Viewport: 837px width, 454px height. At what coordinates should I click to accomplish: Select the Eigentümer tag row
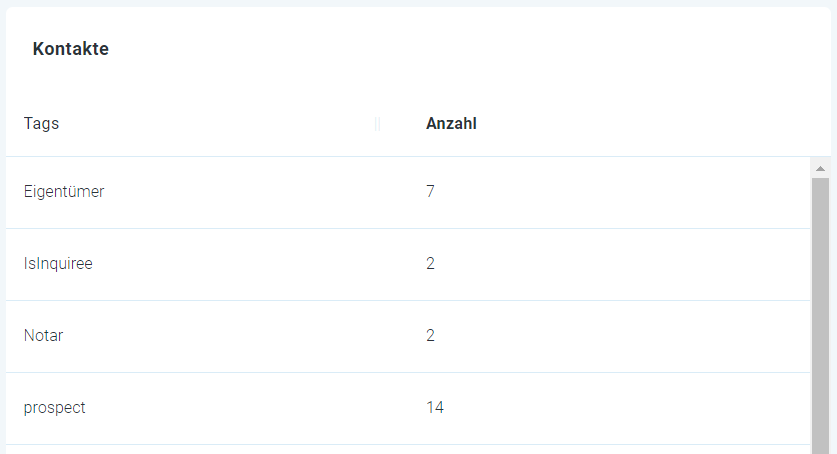pos(408,193)
